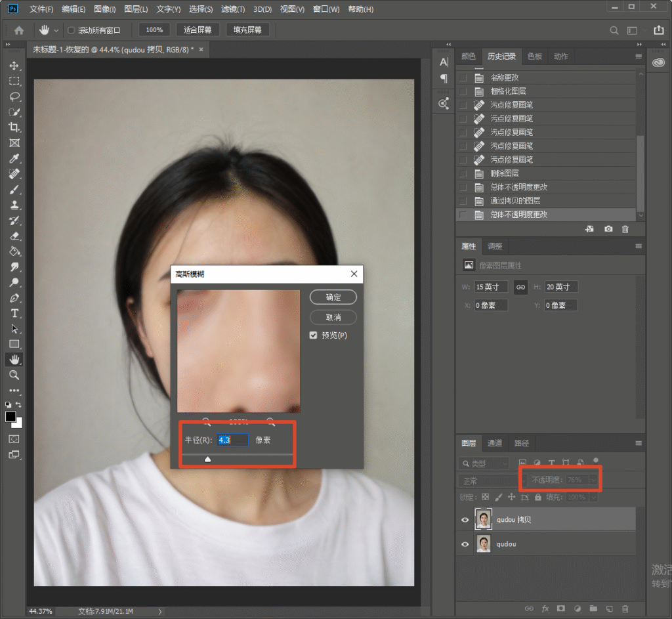Toggle history source box for 栅格化图层

tap(463, 91)
